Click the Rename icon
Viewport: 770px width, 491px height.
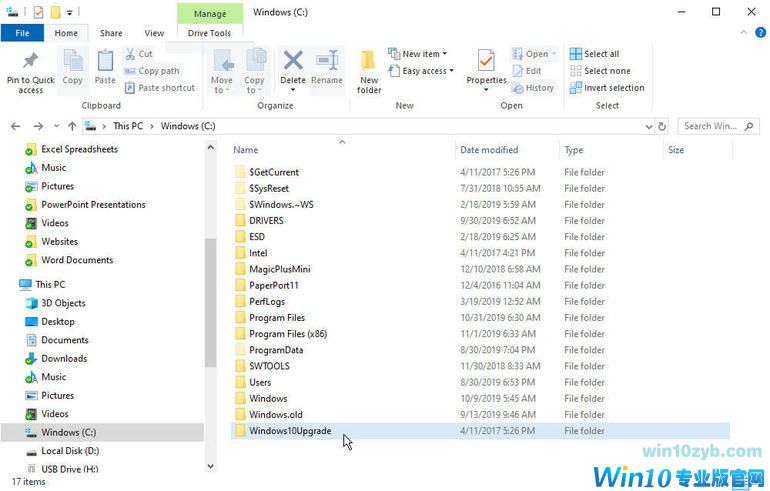327,61
